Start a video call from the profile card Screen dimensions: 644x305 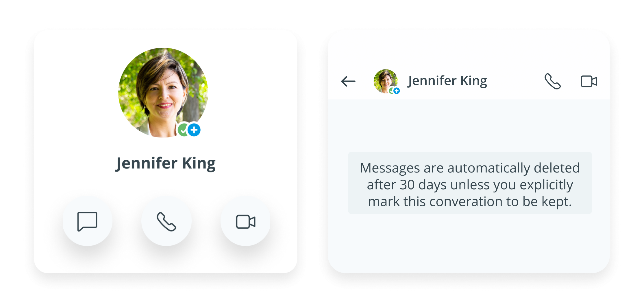(245, 222)
